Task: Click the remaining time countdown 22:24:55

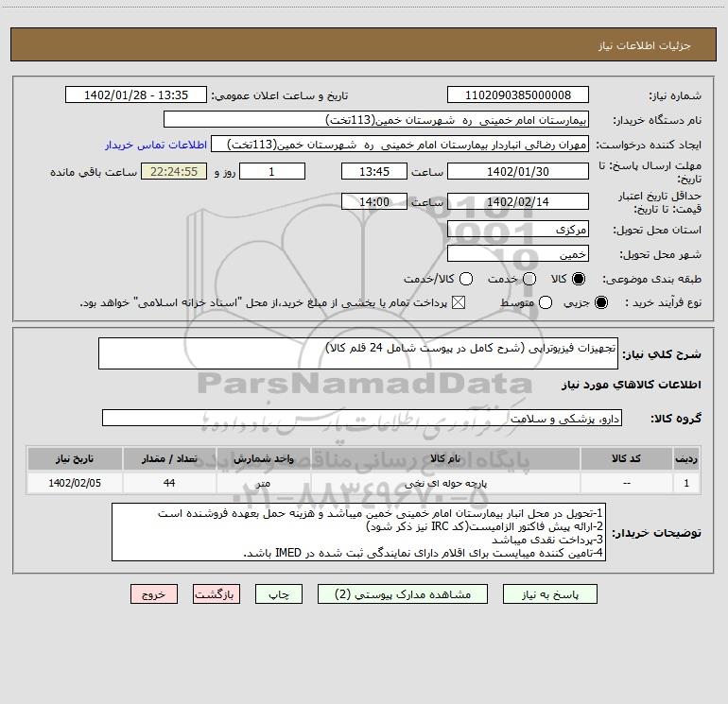Action: point(174,171)
